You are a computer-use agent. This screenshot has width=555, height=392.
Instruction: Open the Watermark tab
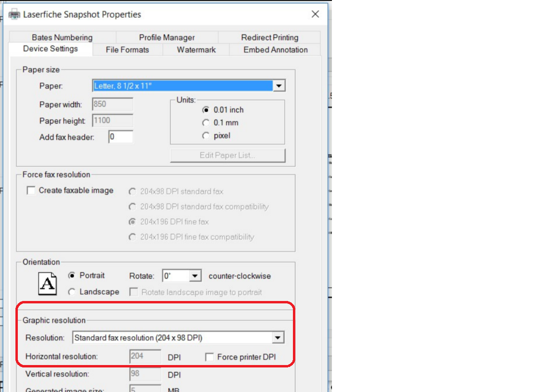coord(197,50)
